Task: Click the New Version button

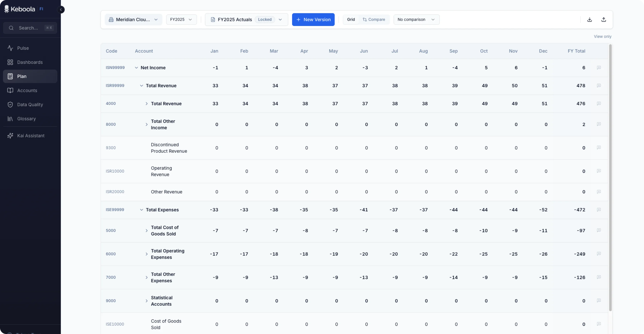Action: pos(313,20)
